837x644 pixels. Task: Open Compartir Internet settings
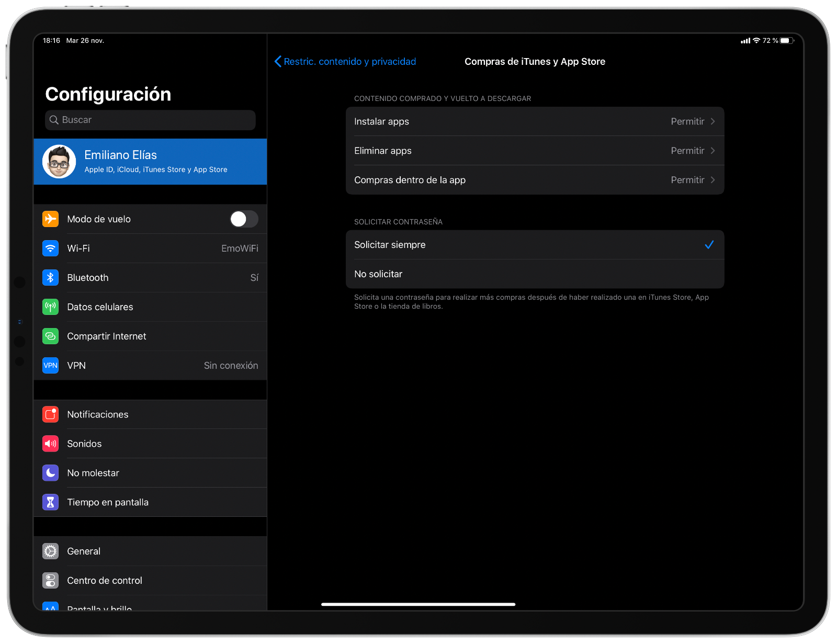click(x=150, y=336)
